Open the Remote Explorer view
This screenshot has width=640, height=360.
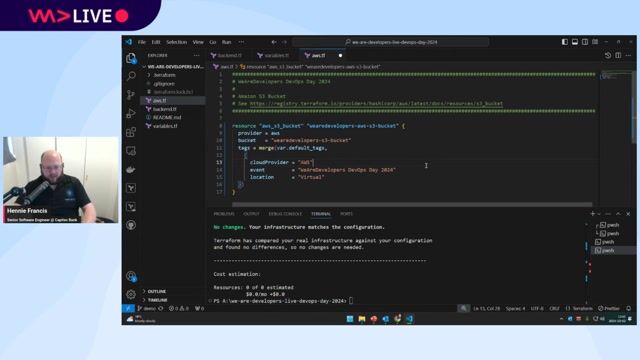[131, 151]
